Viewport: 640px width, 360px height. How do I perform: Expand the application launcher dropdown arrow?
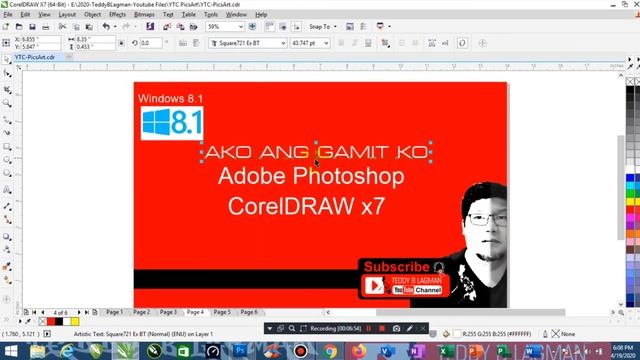[390, 27]
